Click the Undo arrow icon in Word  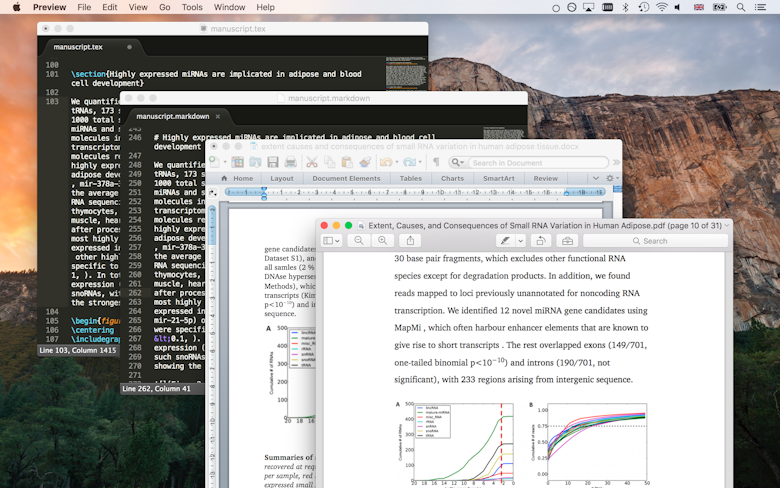386,162
